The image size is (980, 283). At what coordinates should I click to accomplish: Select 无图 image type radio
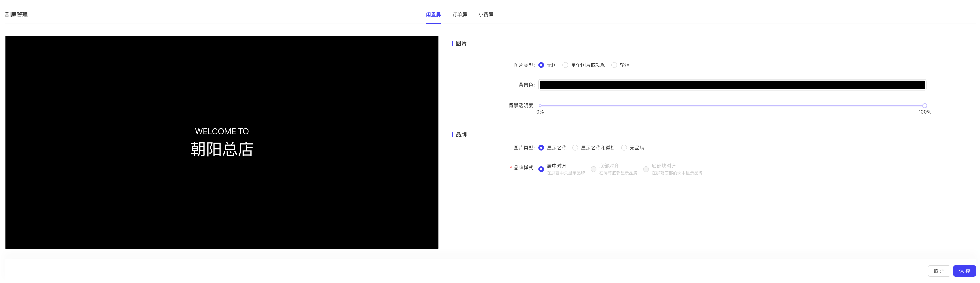541,65
